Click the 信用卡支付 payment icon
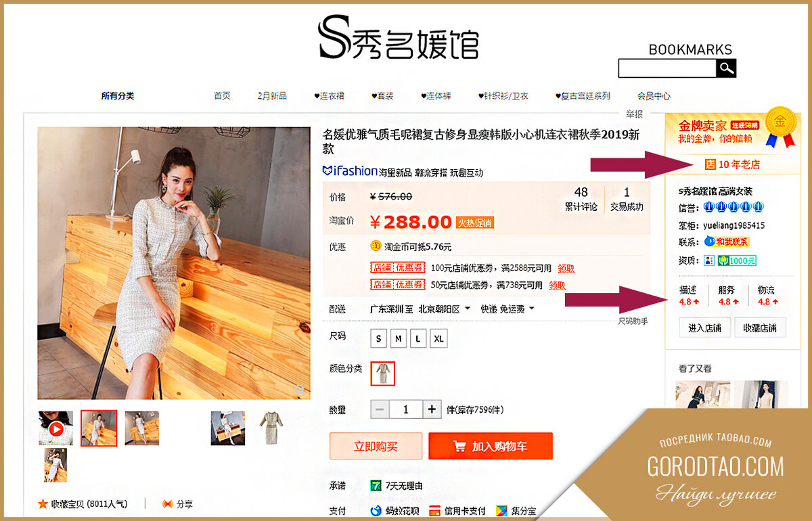The width and height of the screenshot is (812, 521). (x=434, y=511)
